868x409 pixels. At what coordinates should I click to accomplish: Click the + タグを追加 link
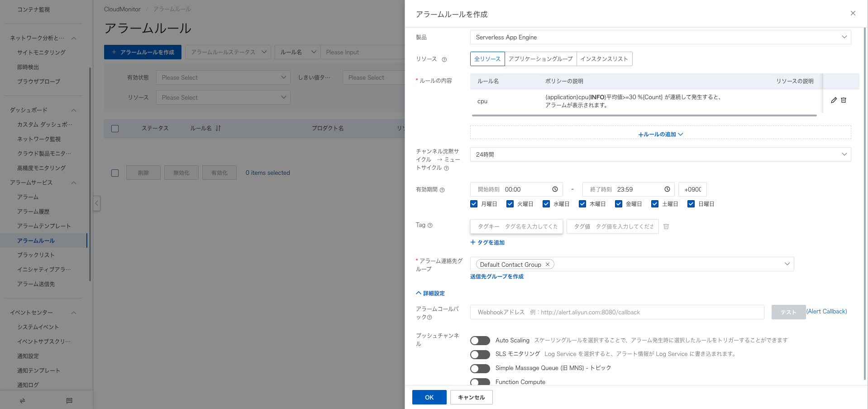click(487, 243)
